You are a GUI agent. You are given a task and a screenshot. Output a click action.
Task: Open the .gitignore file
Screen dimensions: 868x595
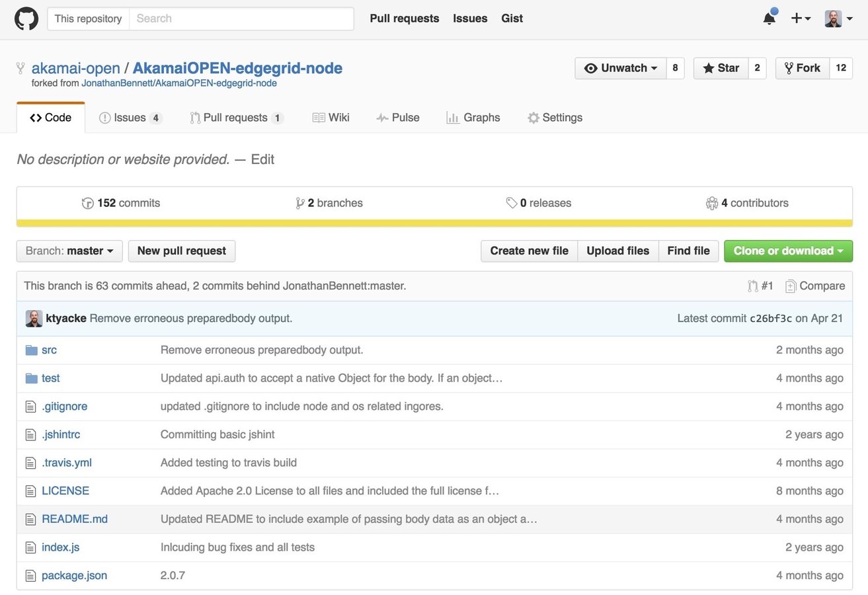64,406
